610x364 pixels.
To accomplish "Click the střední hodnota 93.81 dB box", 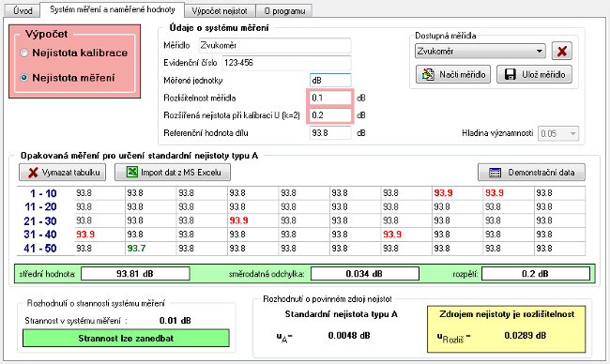I will 135,273.
